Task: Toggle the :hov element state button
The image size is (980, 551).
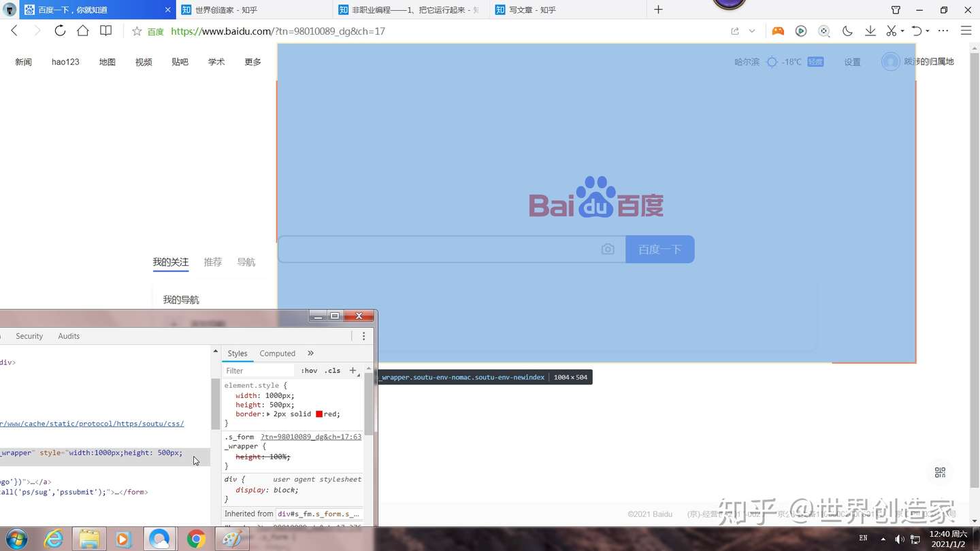Action: [309, 371]
